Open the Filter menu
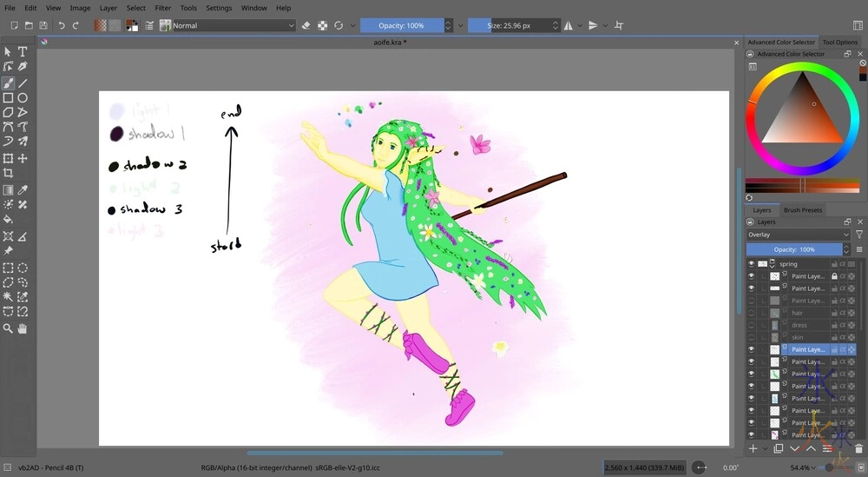 162,8
